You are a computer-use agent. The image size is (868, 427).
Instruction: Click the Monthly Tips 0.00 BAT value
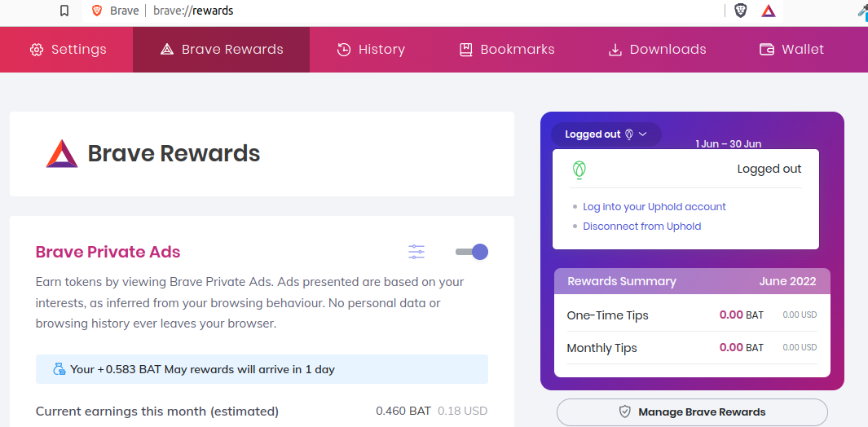(741, 348)
